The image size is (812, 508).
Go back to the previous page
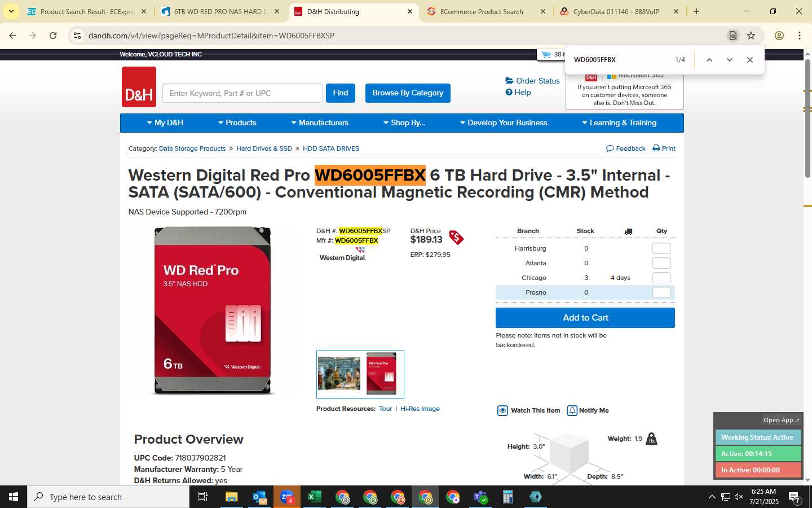point(12,36)
